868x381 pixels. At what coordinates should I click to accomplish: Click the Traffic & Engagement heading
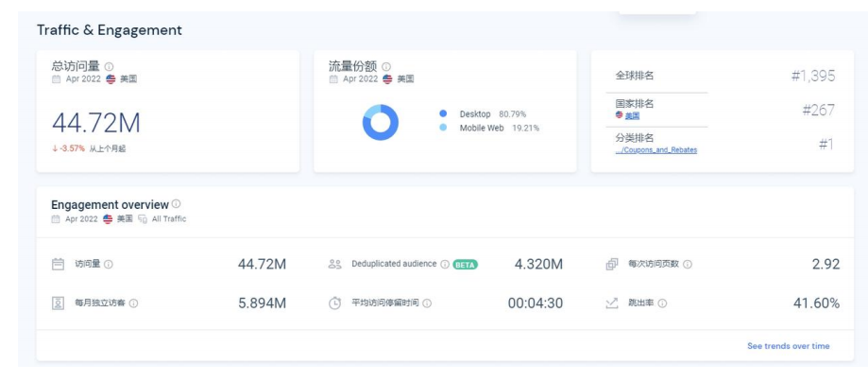pos(109,30)
